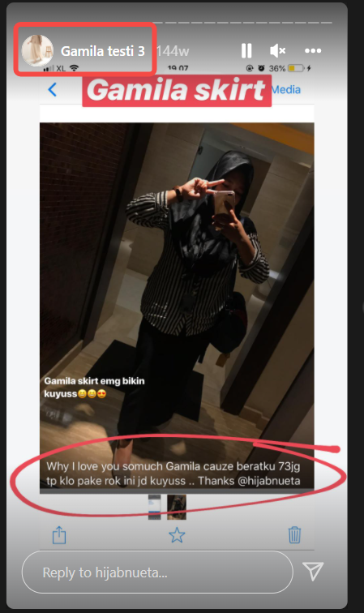The width and height of the screenshot is (364, 613).
Task: Click the Gamila testi 3 profile avatar
Action: coord(37,50)
